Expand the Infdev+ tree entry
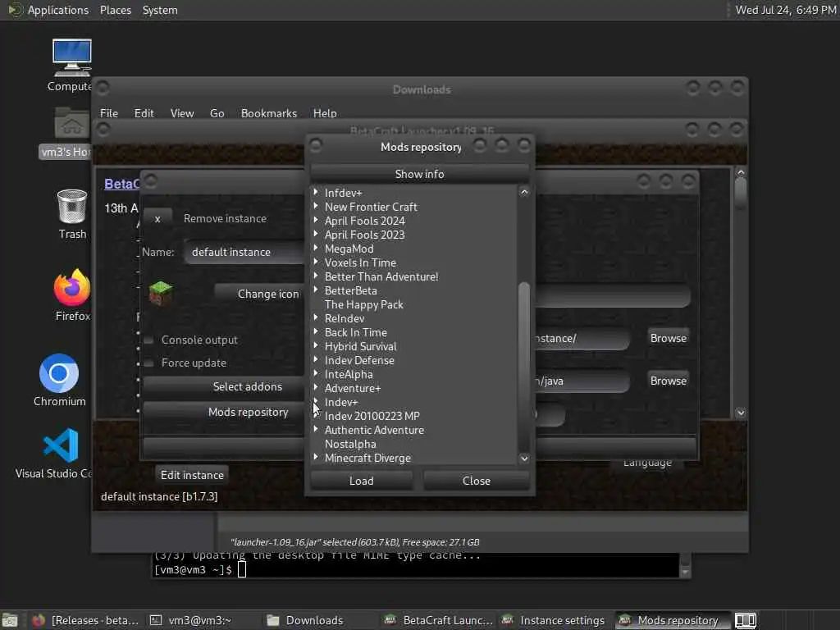 316,192
